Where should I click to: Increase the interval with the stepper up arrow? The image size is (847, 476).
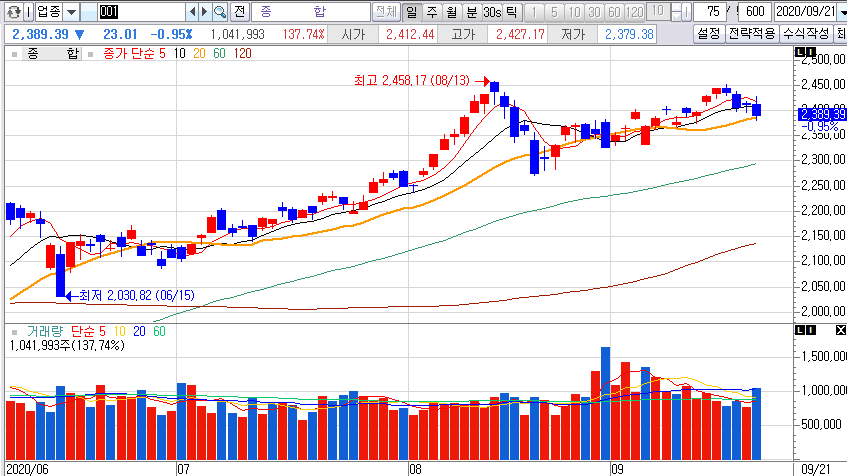click(676, 7)
